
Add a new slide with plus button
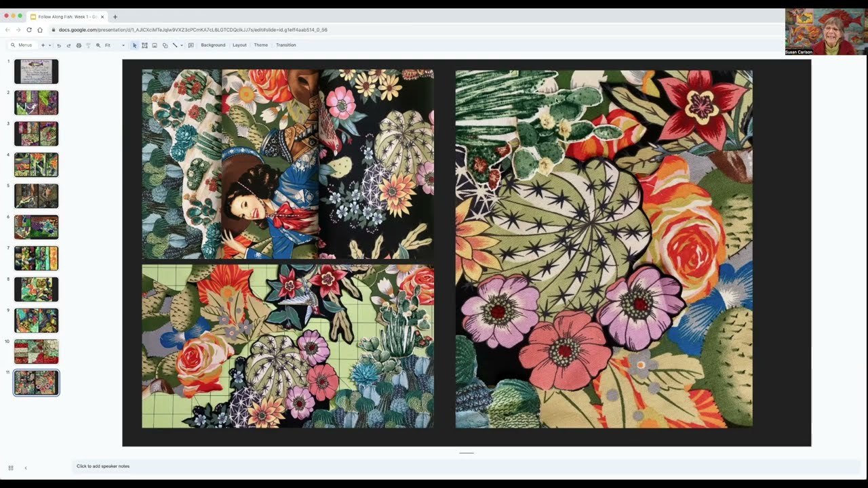[x=43, y=45]
